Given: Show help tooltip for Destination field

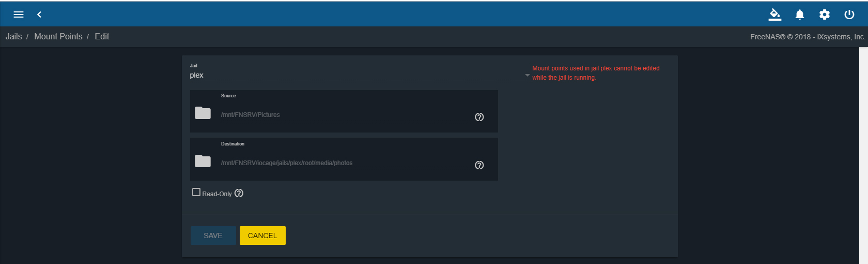Looking at the screenshot, I should pos(479,165).
